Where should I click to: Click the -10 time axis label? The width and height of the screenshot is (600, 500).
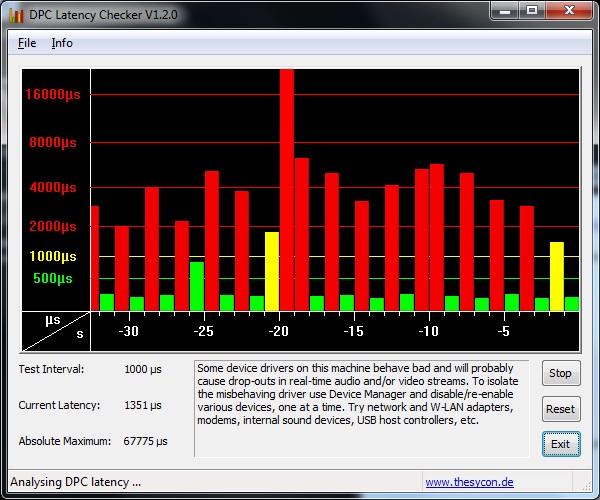click(x=429, y=331)
